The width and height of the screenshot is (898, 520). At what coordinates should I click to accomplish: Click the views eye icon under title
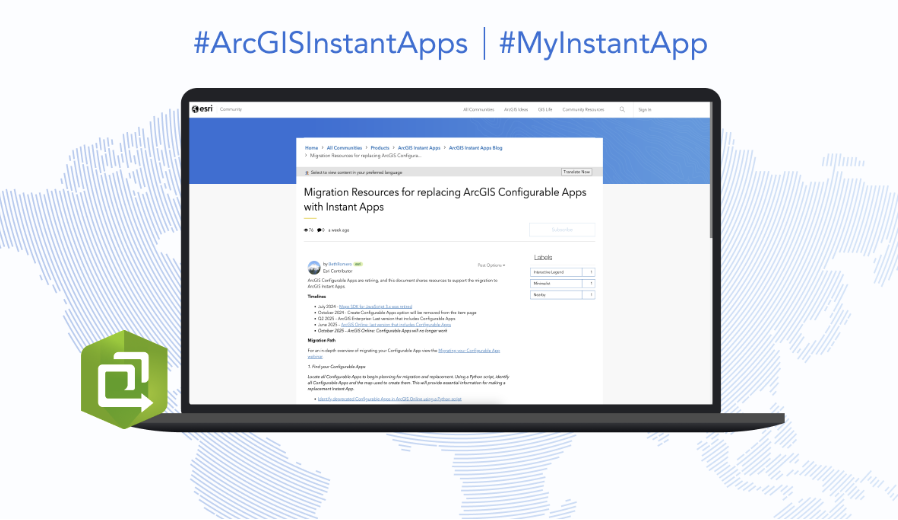(x=306, y=230)
